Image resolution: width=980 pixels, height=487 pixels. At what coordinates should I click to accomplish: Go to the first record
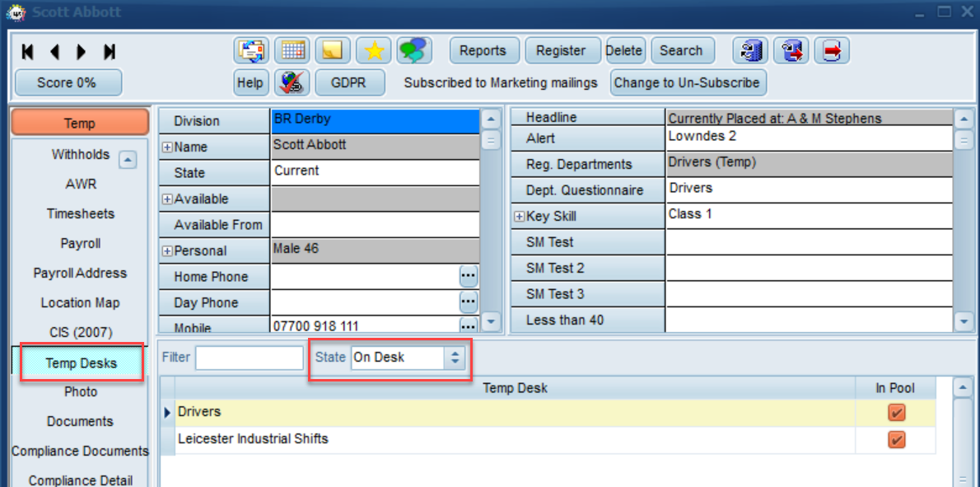tap(27, 52)
